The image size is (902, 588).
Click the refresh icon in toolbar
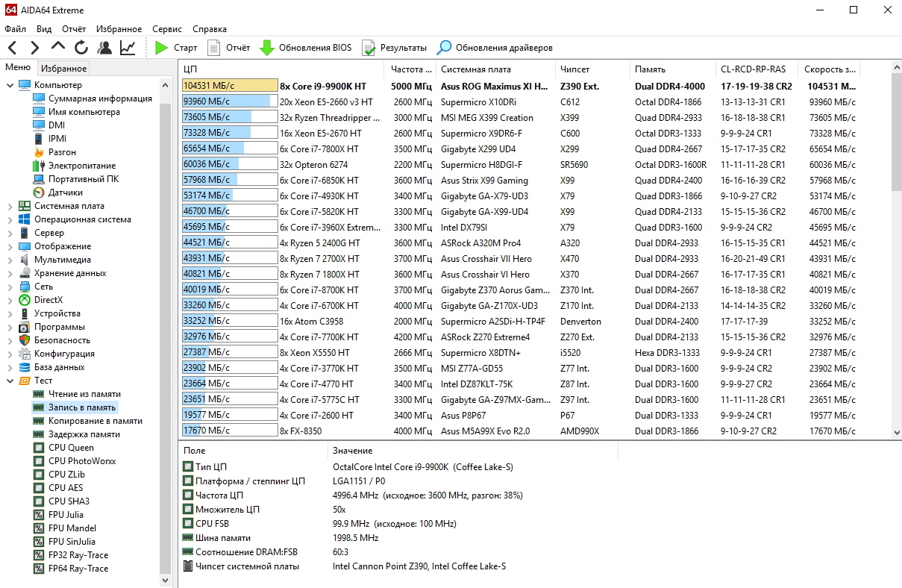click(x=81, y=48)
